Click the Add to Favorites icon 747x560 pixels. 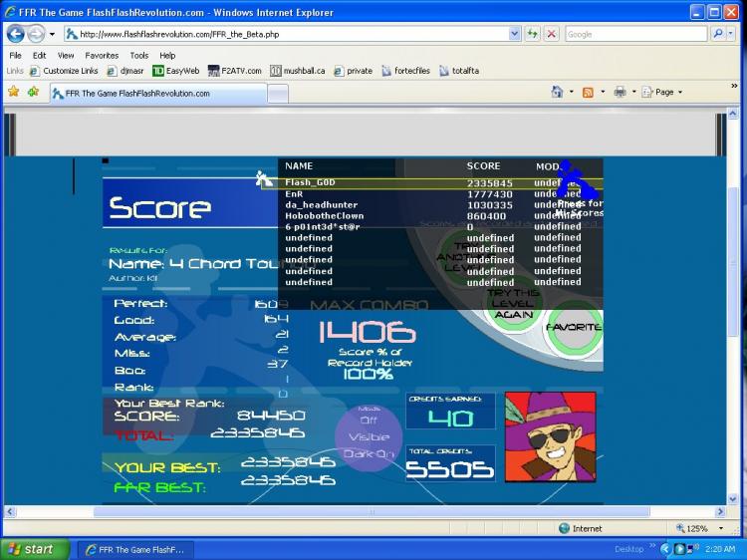(33, 92)
